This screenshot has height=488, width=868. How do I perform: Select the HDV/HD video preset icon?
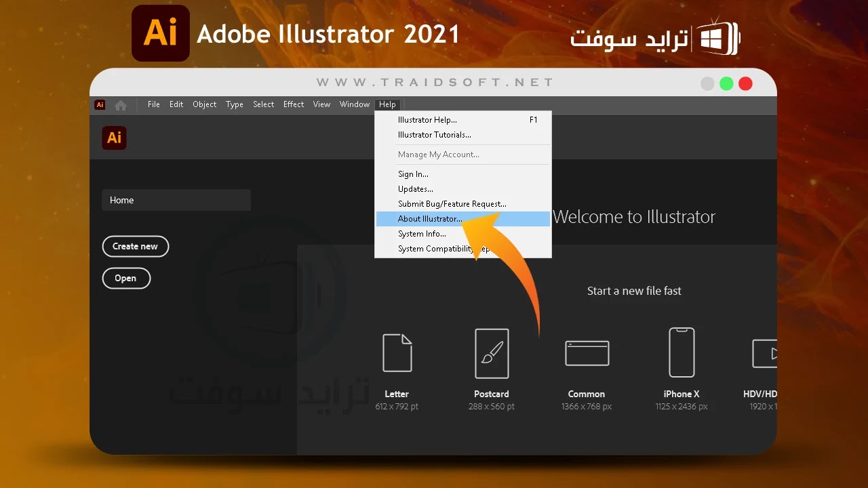coord(764,353)
